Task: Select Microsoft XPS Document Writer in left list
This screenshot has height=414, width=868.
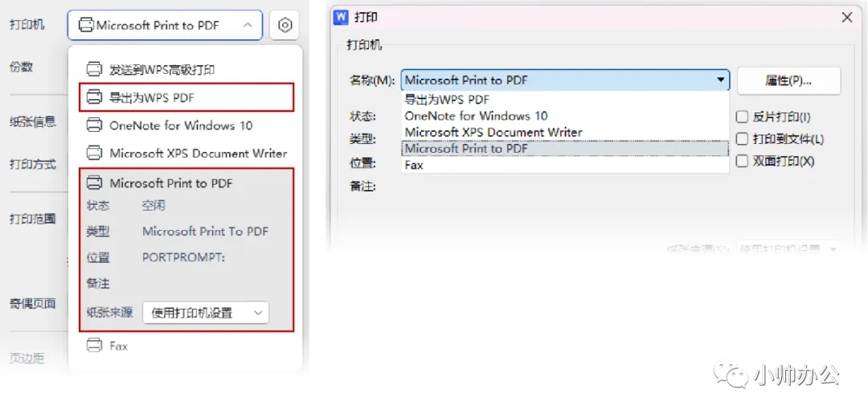Action: click(186, 153)
